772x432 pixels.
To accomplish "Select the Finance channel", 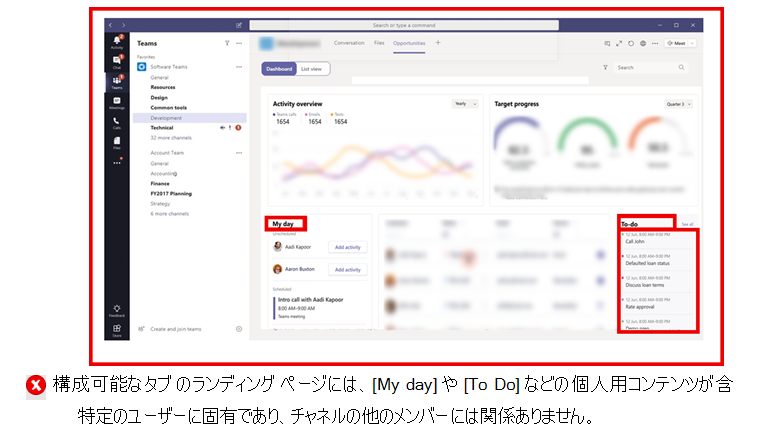I will click(160, 183).
